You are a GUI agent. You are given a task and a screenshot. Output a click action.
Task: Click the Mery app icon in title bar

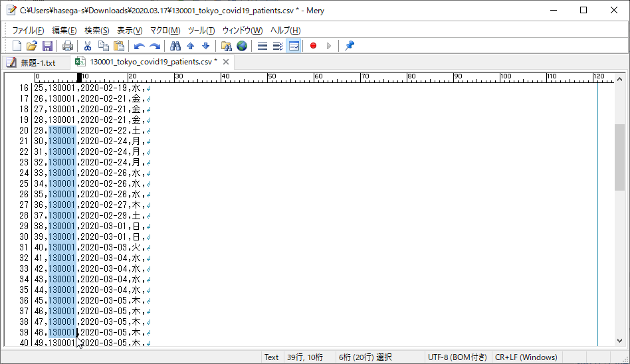pos(11,11)
